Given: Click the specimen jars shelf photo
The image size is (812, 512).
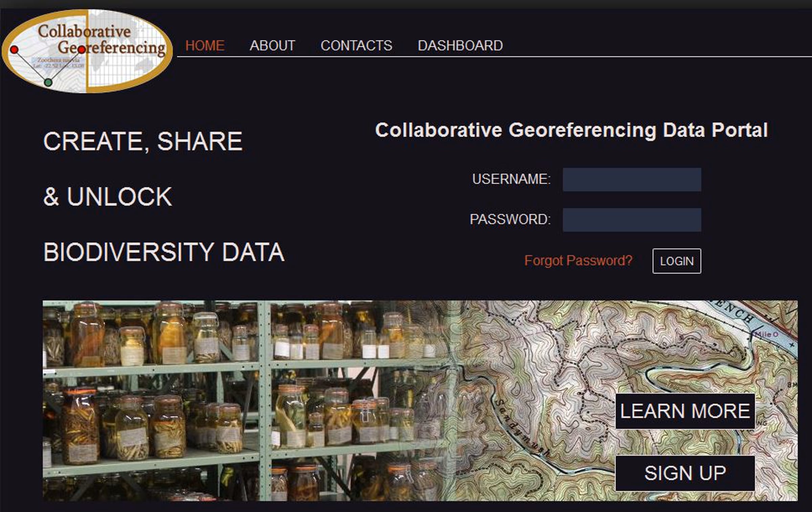Looking at the screenshot, I should coord(217,400).
